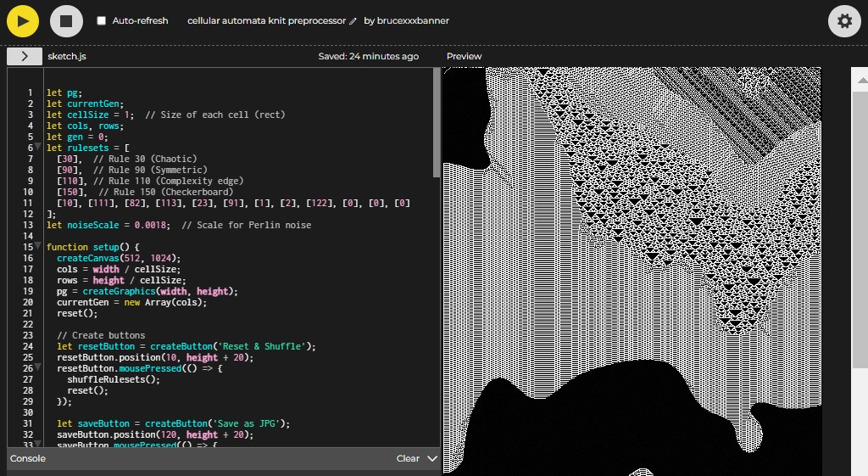This screenshot has width=868, height=476.
Task: Fold the mousePressed callback at line 26
Action: click(x=39, y=369)
